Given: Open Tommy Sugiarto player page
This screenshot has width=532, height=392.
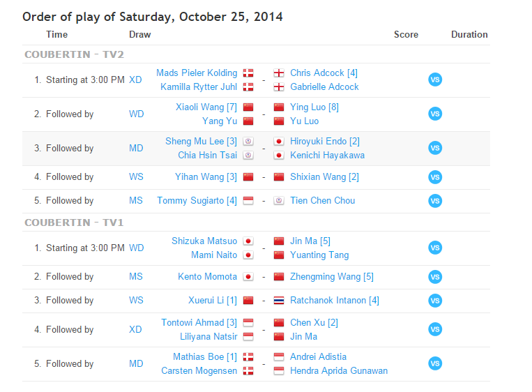Looking at the screenshot, I should point(197,201).
